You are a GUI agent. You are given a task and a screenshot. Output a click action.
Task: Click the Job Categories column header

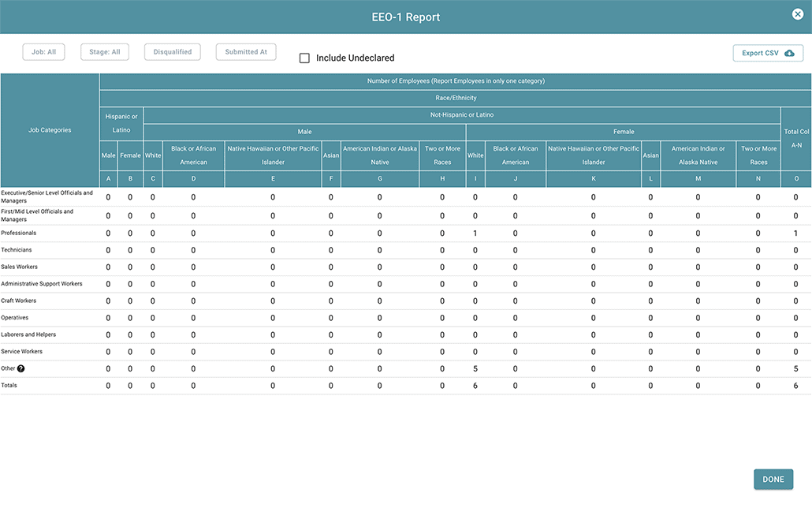50,130
